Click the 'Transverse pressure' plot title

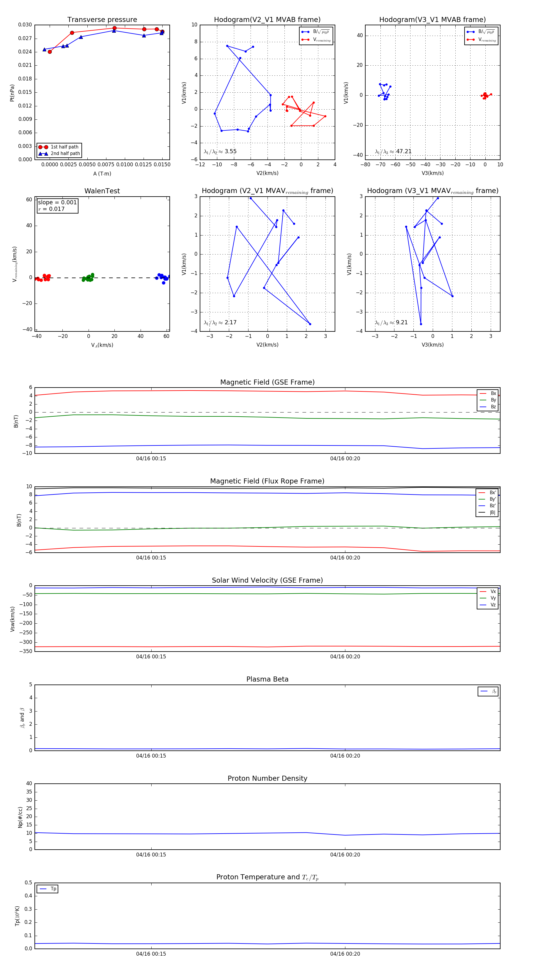point(102,20)
